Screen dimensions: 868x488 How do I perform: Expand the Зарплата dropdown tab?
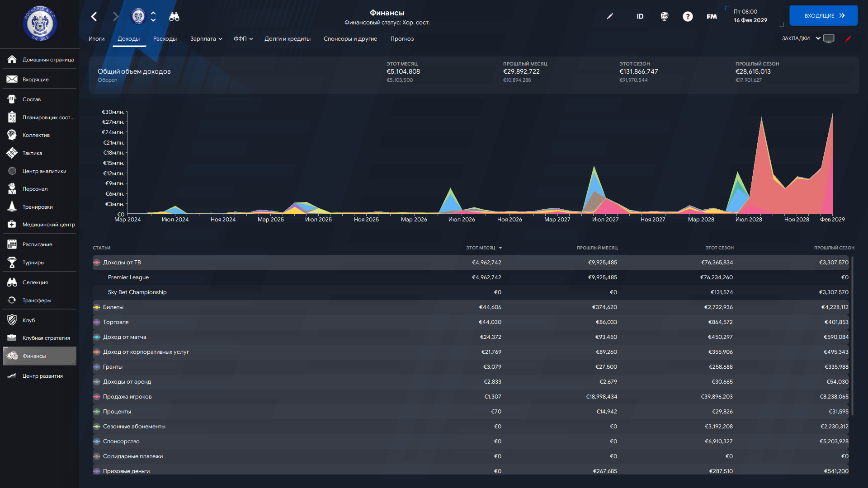coord(206,39)
